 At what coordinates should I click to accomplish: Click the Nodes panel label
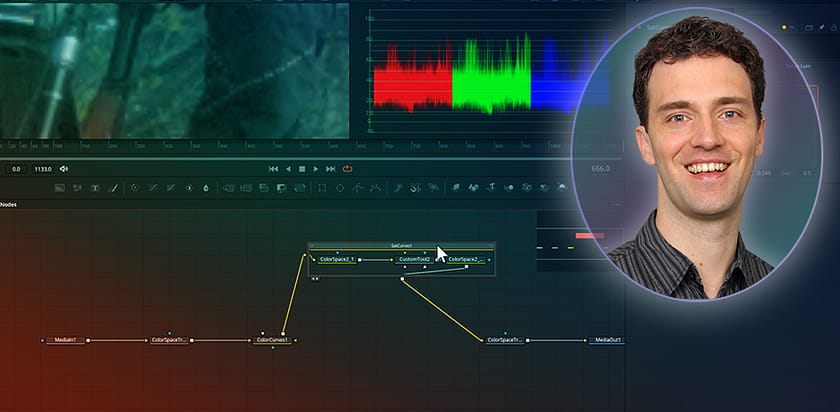point(9,205)
